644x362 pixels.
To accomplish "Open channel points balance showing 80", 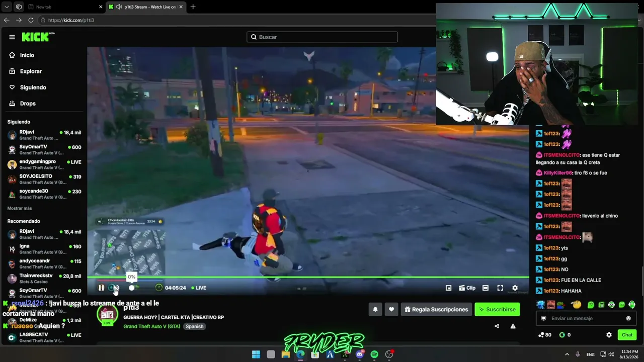I will [544, 335].
